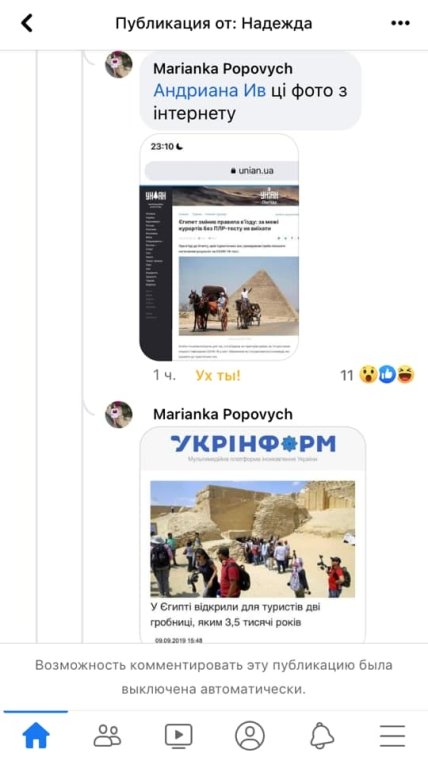
Task: Open Marianka Popovych name on second comment
Action: [x=223, y=414]
